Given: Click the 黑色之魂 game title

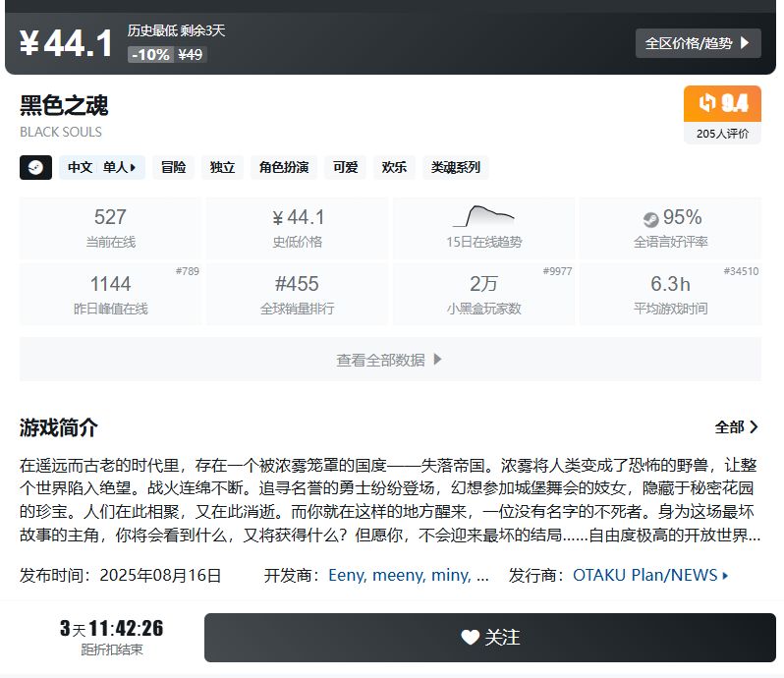Looking at the screenshot, I should [64, 105].
